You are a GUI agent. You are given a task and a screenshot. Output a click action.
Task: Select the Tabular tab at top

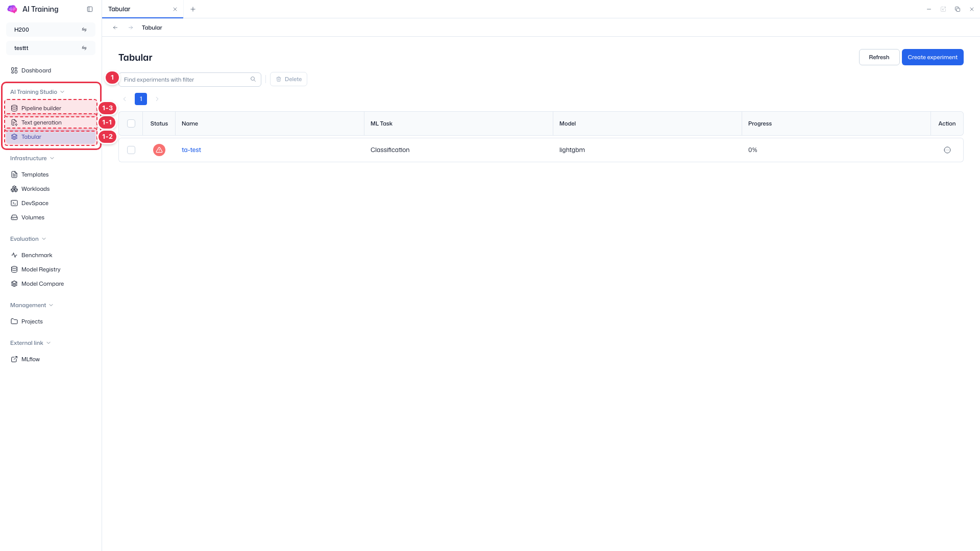[142, 9]
